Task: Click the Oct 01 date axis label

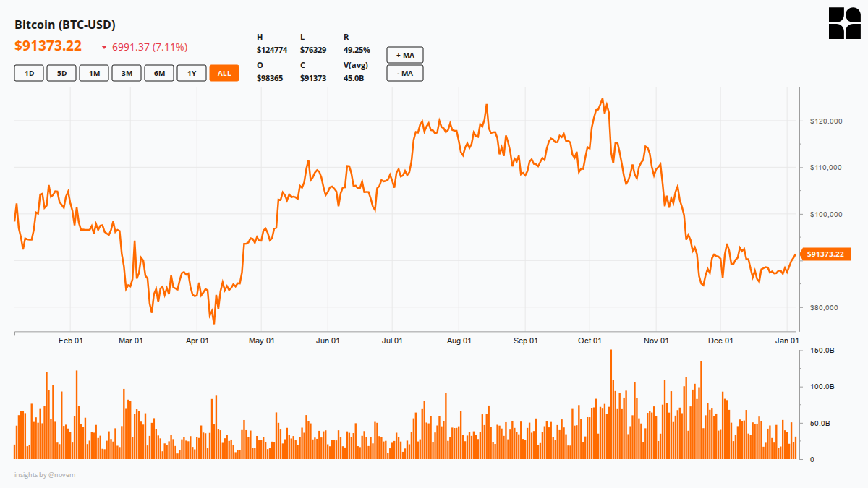Action: pos(590,341)
